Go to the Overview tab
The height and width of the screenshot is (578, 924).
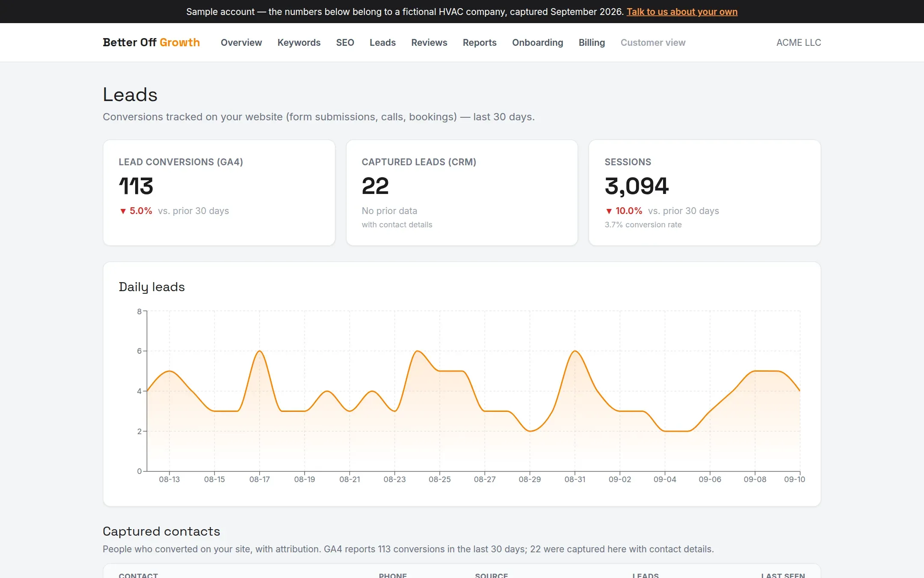point(241,42)
